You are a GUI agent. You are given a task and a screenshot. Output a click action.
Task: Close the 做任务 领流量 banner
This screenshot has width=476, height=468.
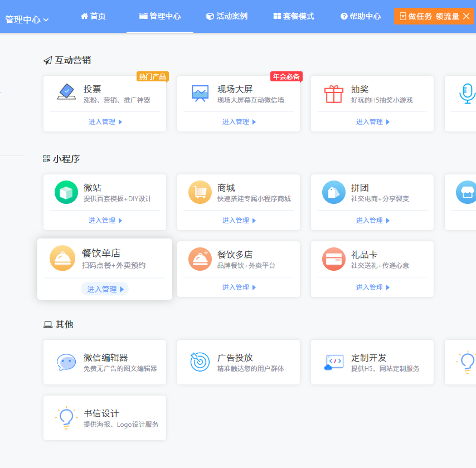(x=467, y=16)
